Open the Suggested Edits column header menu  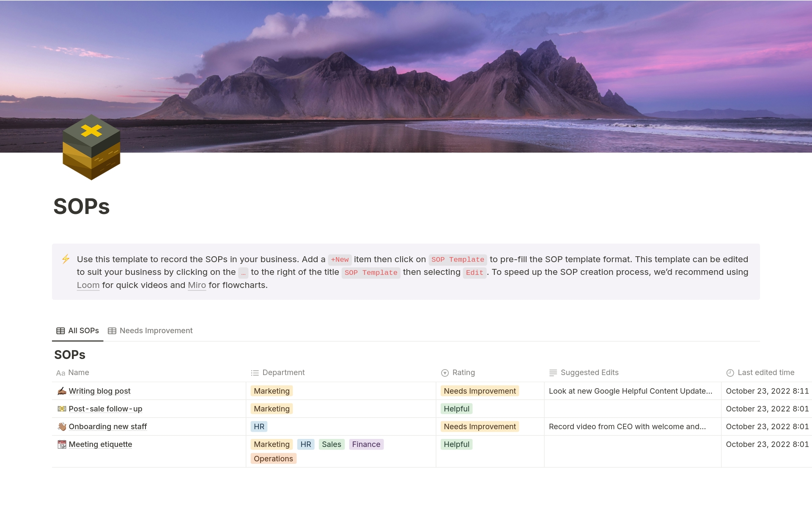589,373
